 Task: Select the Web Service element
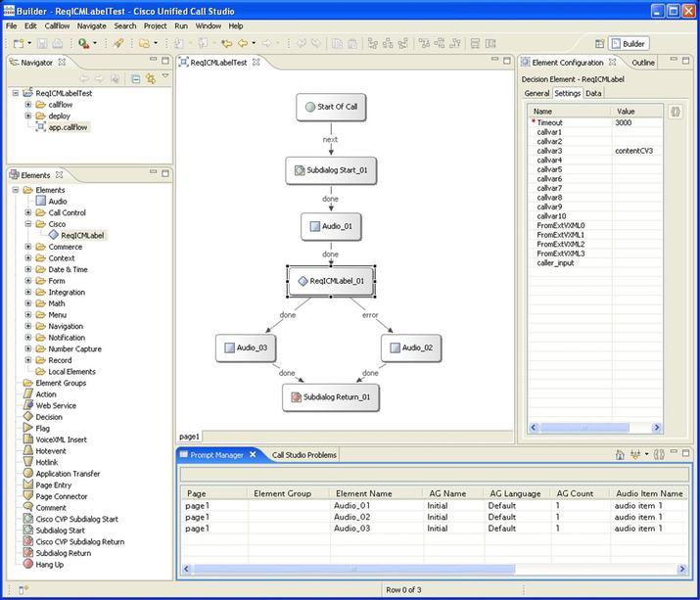point(56,405)
